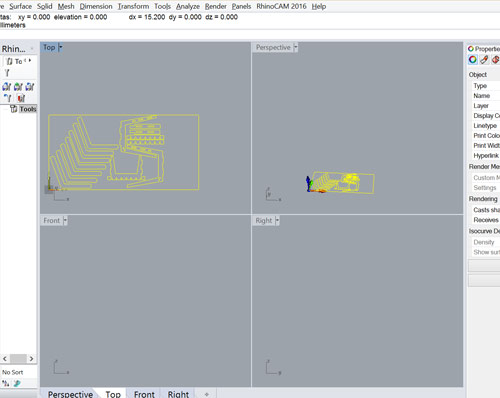Click the Receives shadows property row

tap(486, 220)
